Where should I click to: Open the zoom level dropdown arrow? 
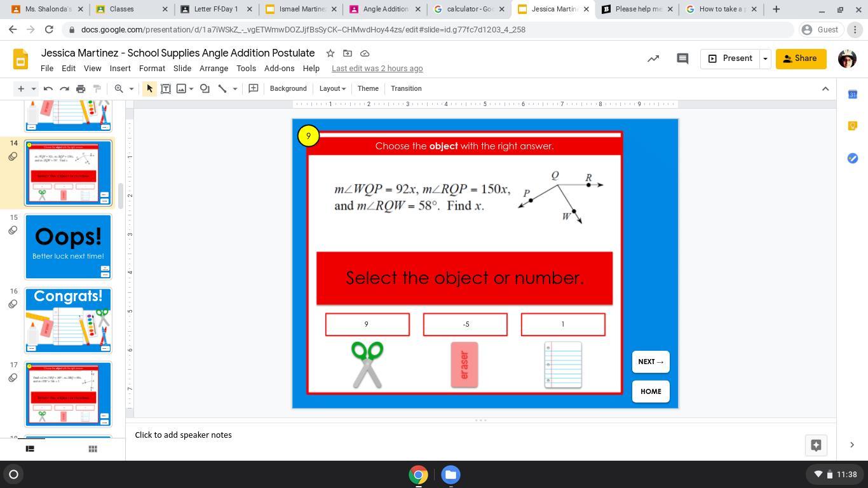132,89
